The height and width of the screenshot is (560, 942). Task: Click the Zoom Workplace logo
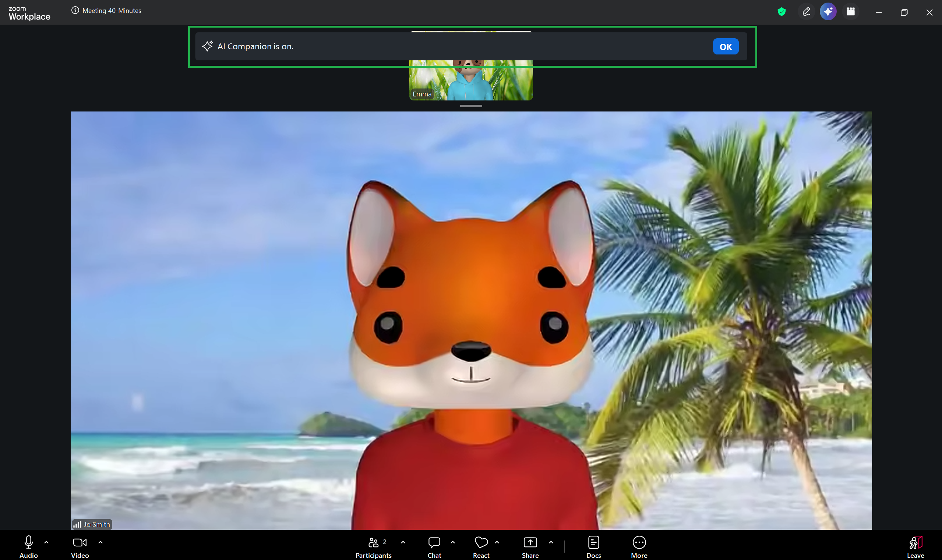tap(29, 13)
